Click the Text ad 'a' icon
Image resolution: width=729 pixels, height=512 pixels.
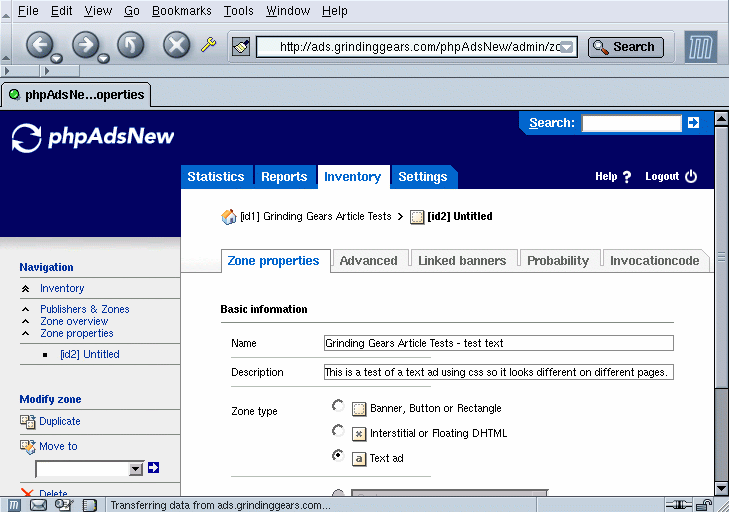point(359,459)
